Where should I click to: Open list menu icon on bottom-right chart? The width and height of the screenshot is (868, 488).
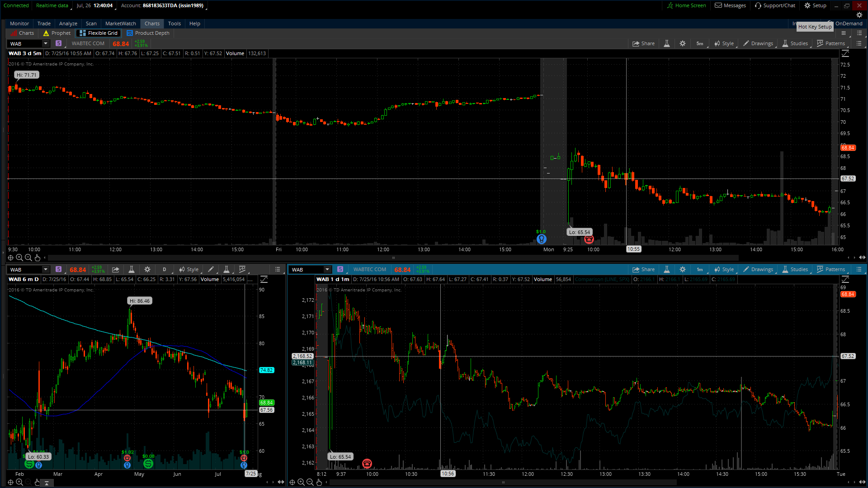[859, 269]
